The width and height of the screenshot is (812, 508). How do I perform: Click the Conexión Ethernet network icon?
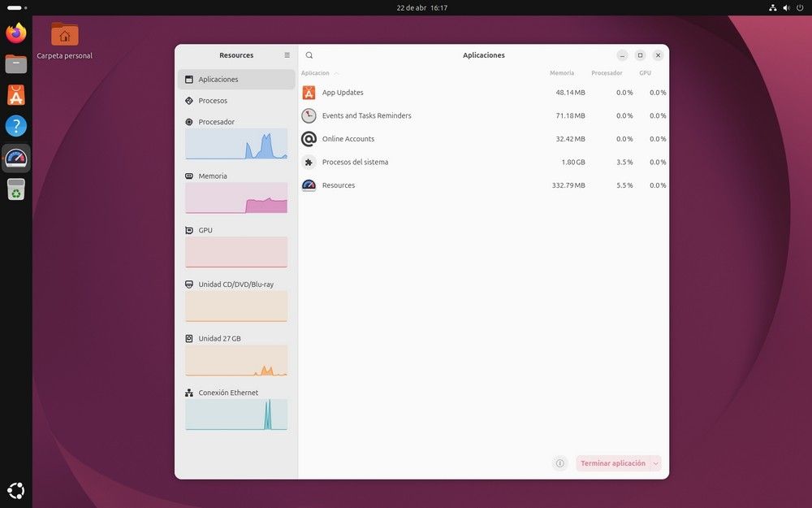click(x=189, y=393)
